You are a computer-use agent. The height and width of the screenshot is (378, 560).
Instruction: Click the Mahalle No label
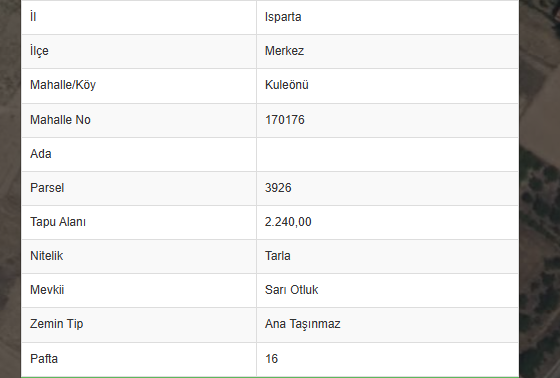point(60,120)
